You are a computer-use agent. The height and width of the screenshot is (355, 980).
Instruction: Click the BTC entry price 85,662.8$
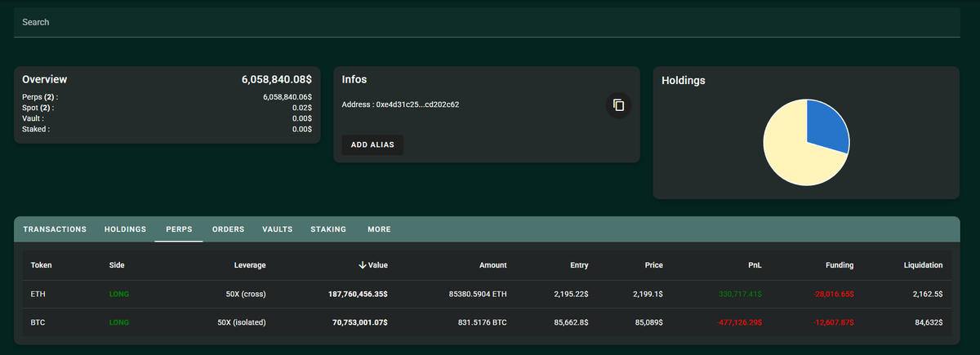tap(569, 322)
